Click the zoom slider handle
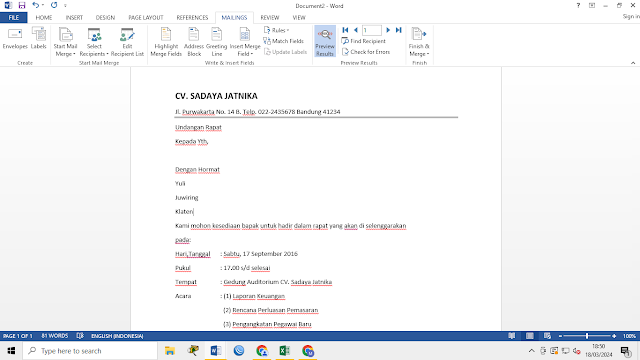640x360 pixels. click(x=587, y=336)
